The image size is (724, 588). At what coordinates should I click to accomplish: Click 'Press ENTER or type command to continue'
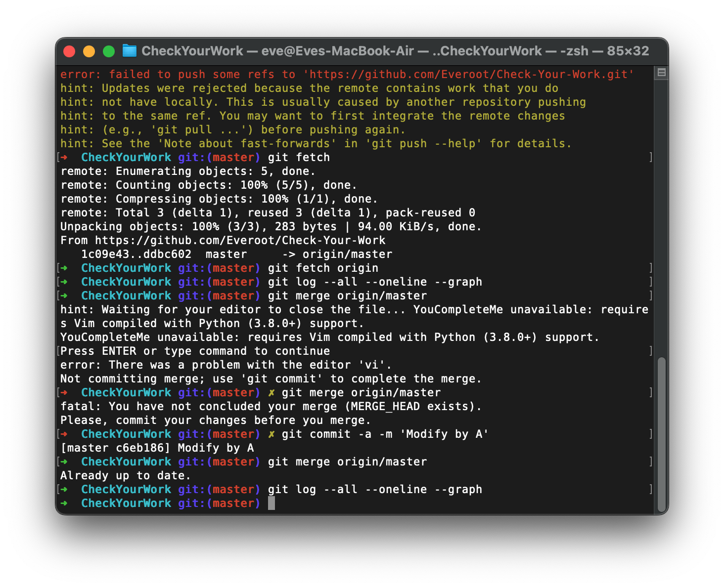[195, 351]
